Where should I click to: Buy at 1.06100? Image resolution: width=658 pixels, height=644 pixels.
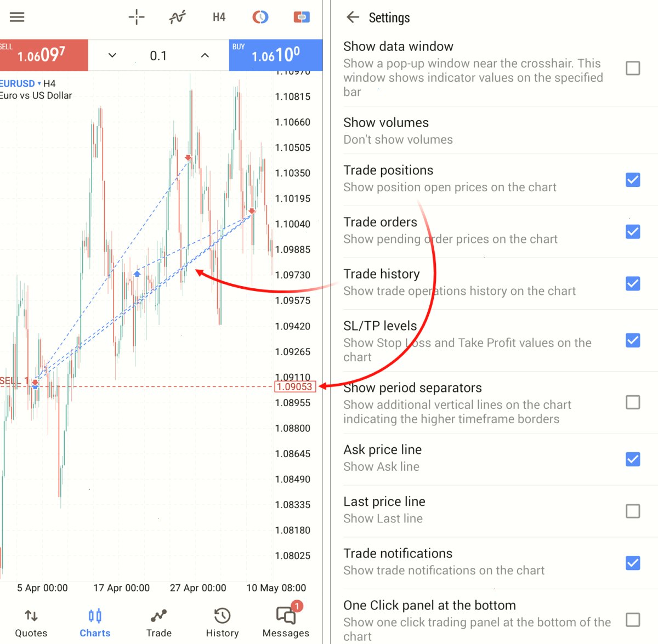coord(276,55)
